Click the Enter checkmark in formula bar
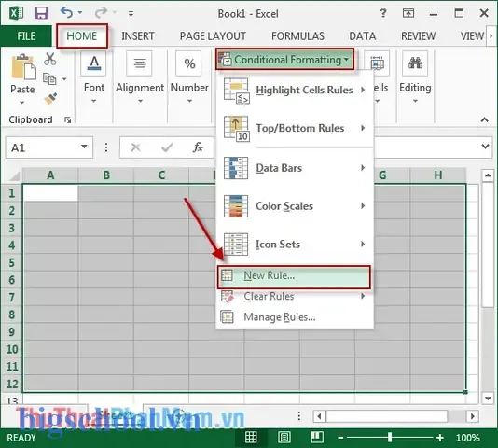This screenshot has height=448, width=498. coord(167,147)
